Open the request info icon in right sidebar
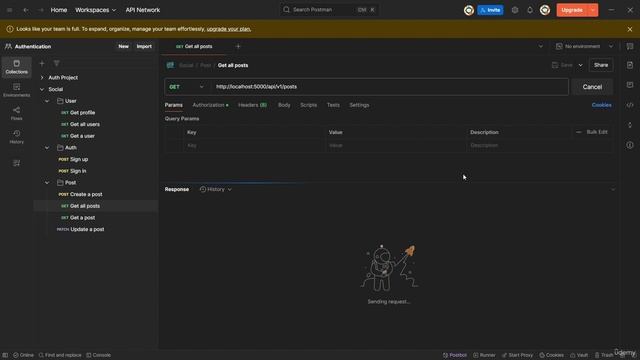 click(630, 145)
